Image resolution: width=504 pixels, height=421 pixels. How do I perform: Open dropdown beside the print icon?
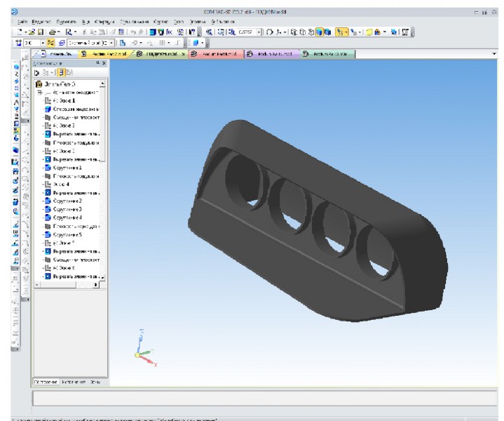click(x=58, y=32)
